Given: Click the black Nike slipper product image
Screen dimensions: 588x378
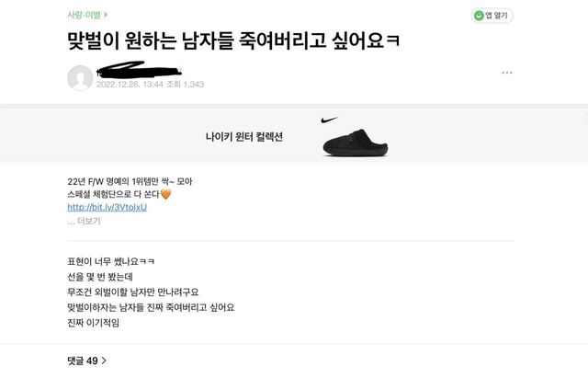Looking at the screenshot, I should click(356, 143).
